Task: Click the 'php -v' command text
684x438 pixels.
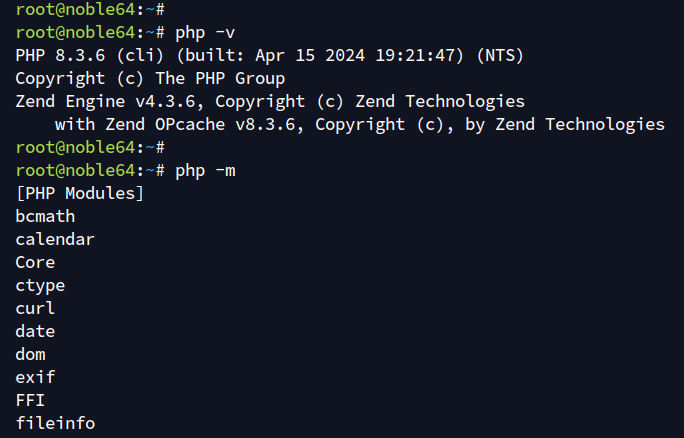Action: tap(205, 31)
